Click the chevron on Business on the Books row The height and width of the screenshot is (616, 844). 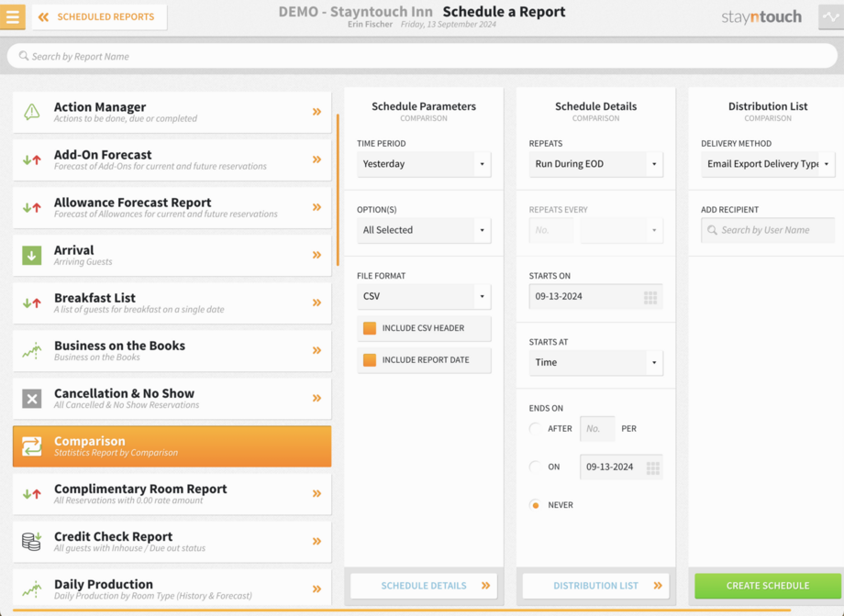click(317, 350)
